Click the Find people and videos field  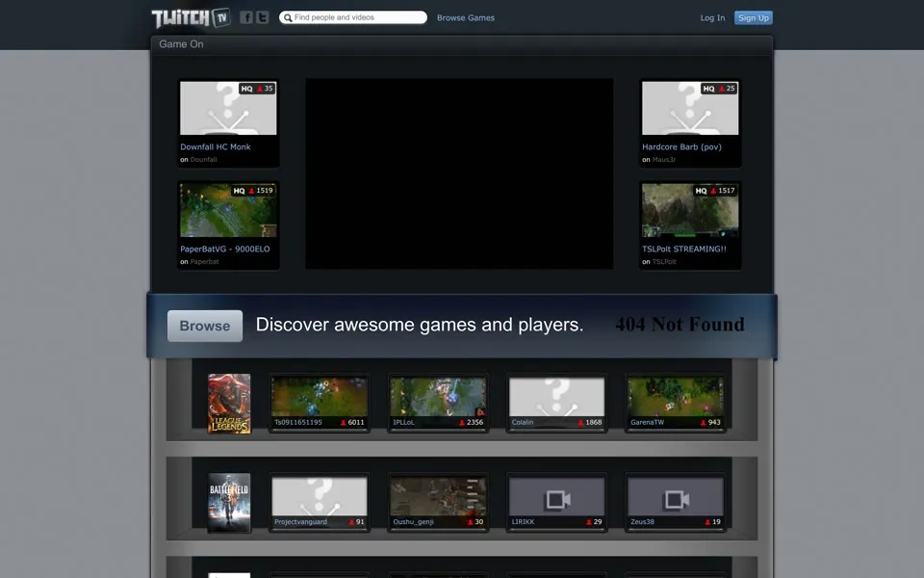click(353, 17)
